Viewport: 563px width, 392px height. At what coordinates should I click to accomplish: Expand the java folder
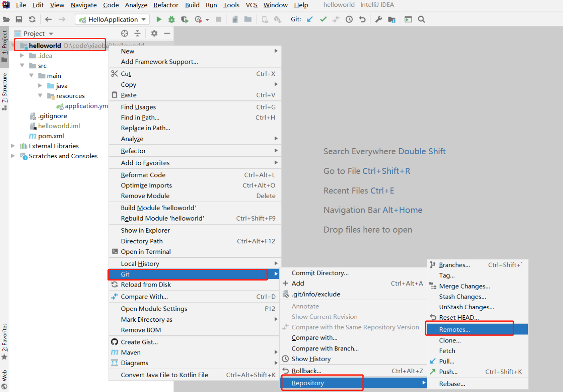point(40,86)
